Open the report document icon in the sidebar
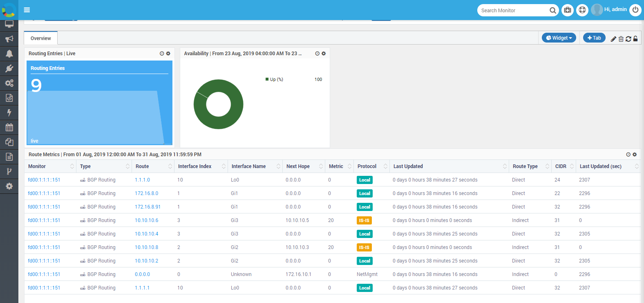Viewport: 644px width, 303px height. click(9, 157)
